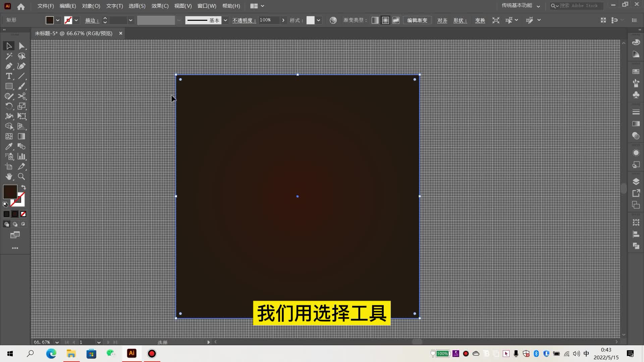Choose linear gradient type
The image size is (644, 362).
pyautogui.click(x=375, y=20)
